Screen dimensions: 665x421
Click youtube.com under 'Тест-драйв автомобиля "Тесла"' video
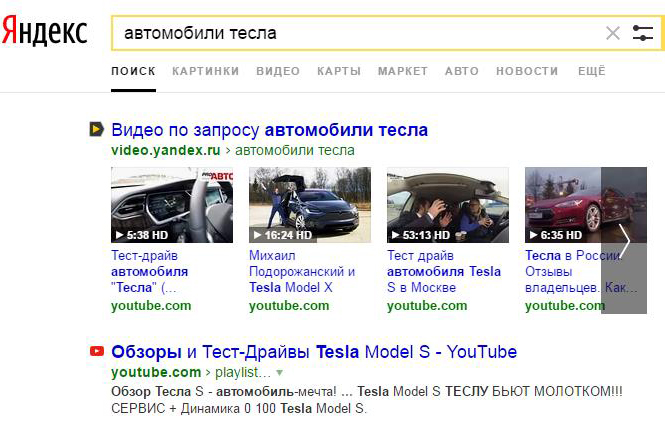[151, 306]
